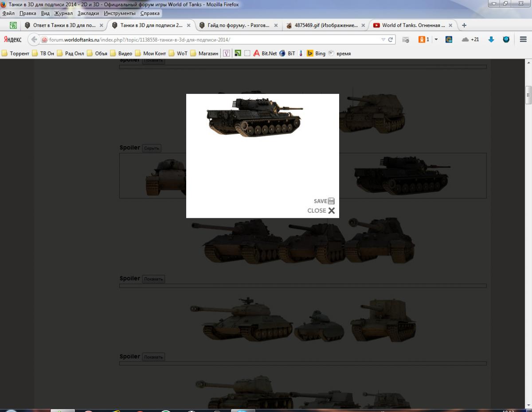Open the address bar history dropdown

pos(383,39)
